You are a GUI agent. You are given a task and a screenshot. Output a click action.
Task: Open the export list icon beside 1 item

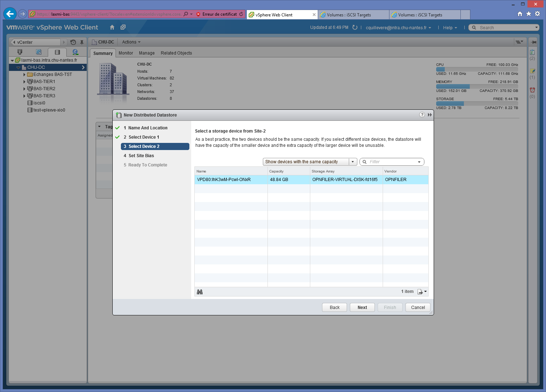coord(422,292)
